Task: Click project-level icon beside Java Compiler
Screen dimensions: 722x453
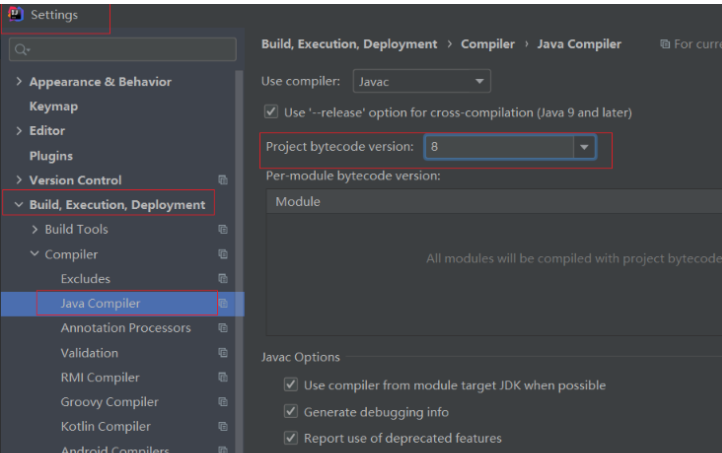Action: (x=223, y=304)
